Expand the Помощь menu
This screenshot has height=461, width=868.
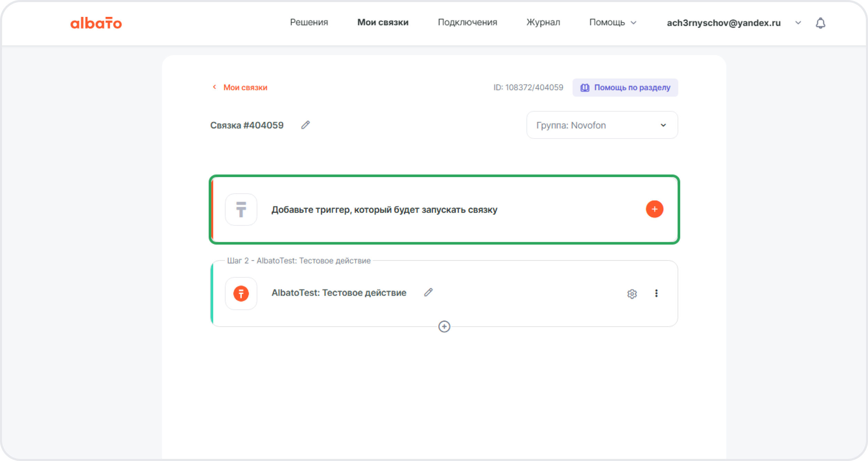click(612, 22)
